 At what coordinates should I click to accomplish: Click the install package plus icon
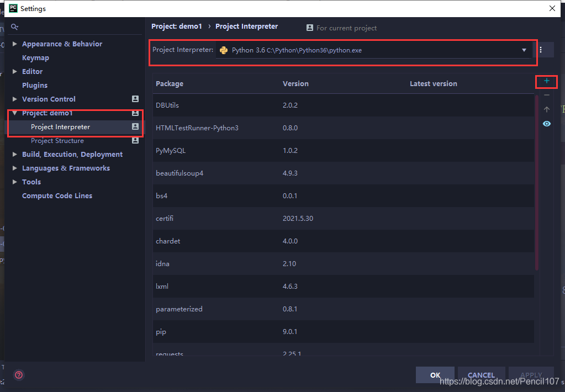[547, 81]
